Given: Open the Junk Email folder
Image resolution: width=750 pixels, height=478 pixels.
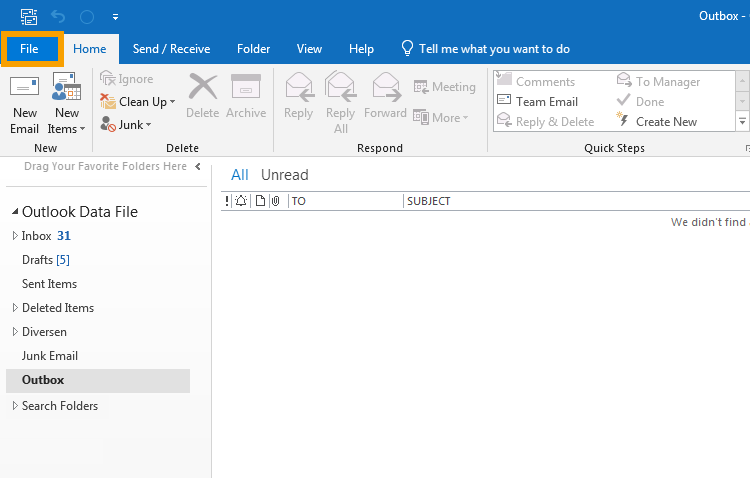Looking at the screenshot, I should (x=50, y=356).
